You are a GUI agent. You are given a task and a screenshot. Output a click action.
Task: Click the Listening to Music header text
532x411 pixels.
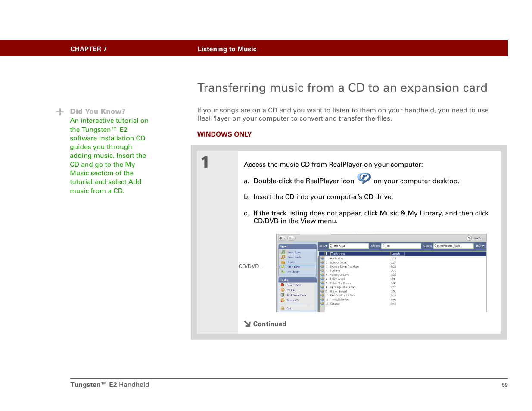(x=227, y=49)
